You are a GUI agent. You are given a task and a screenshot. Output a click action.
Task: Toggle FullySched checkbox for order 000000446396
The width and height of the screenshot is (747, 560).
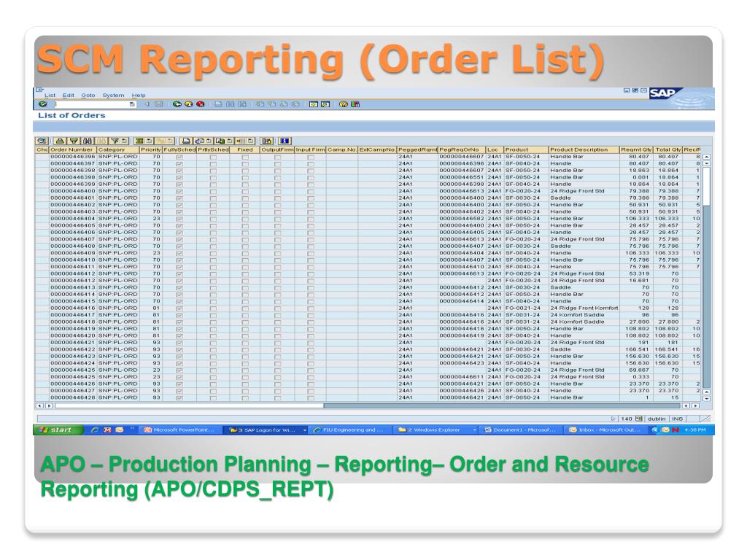pos(179,157)
